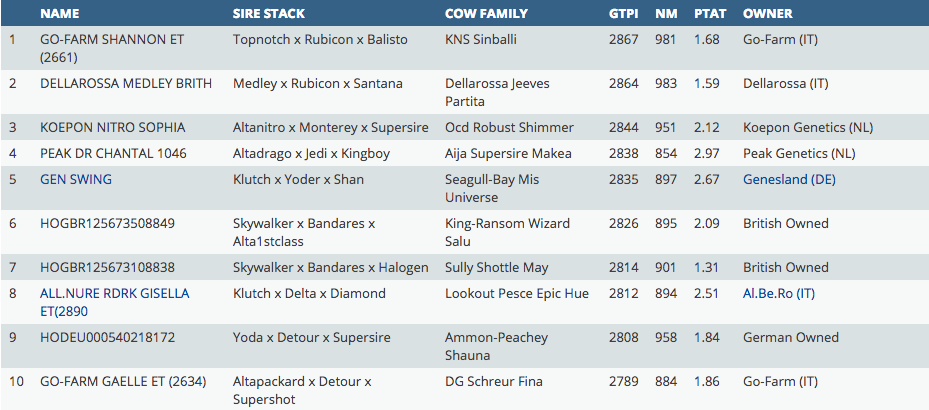Click the Ocd Robust Shimmer cow family
This screenshot has height=410, width=929.
click(x=509, y=128)
